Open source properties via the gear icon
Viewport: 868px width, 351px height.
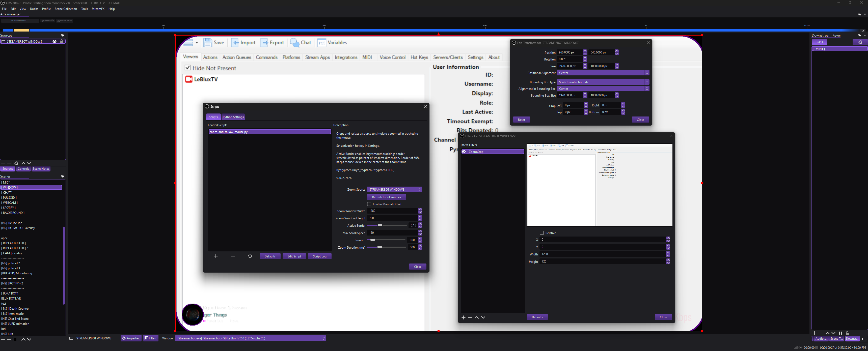[x=16, y=163]
